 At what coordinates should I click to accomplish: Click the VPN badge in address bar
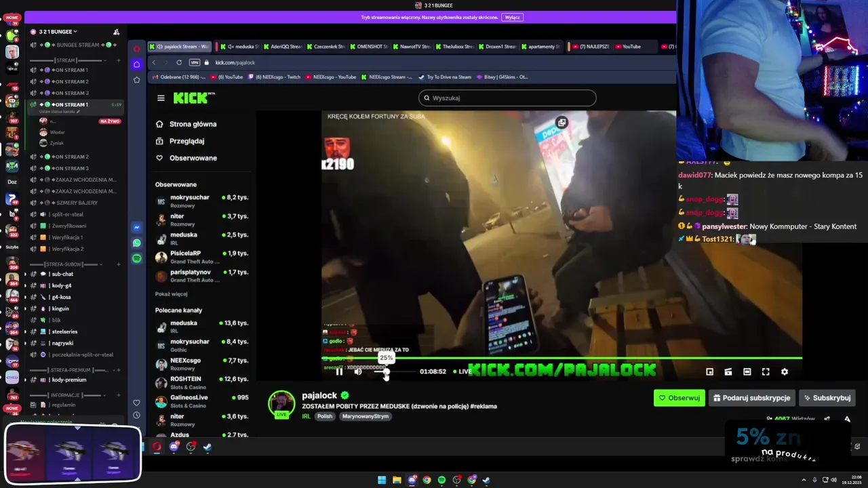click(195, 62)
